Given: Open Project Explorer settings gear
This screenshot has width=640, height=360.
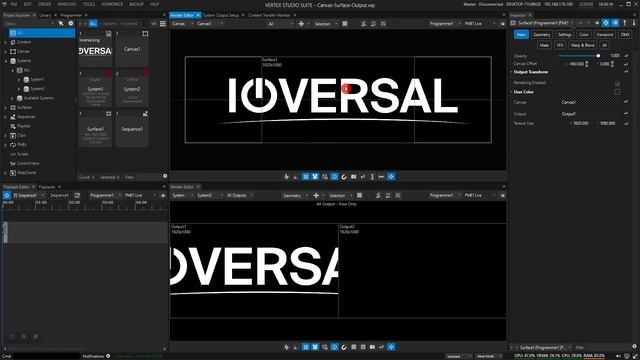Looking at the screenshot, I should click(x=71, y=24).
